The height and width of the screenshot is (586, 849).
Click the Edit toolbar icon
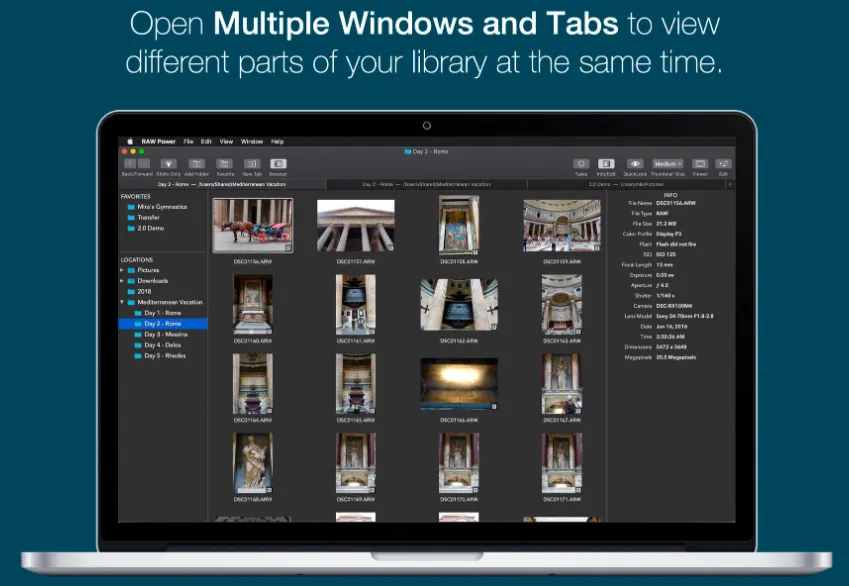click(723, 164)
